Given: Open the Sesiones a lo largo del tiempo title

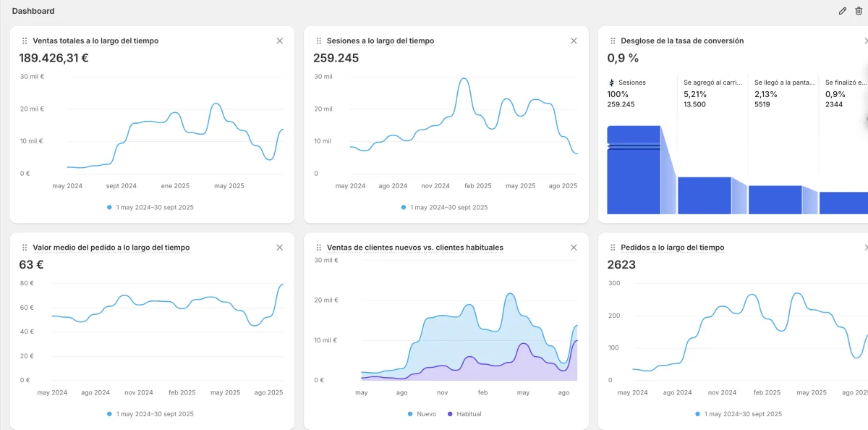Looking at the screenshot, I should [380, 41].
